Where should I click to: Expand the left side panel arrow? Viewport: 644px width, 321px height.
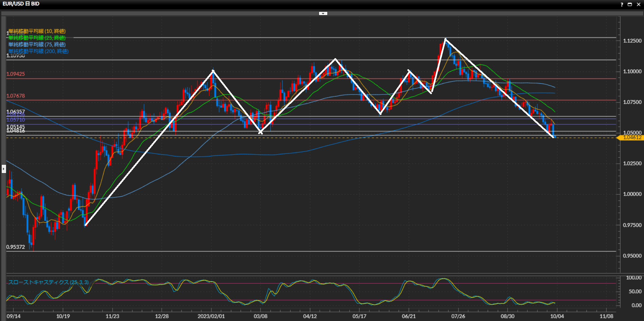(x=4, y=168)
